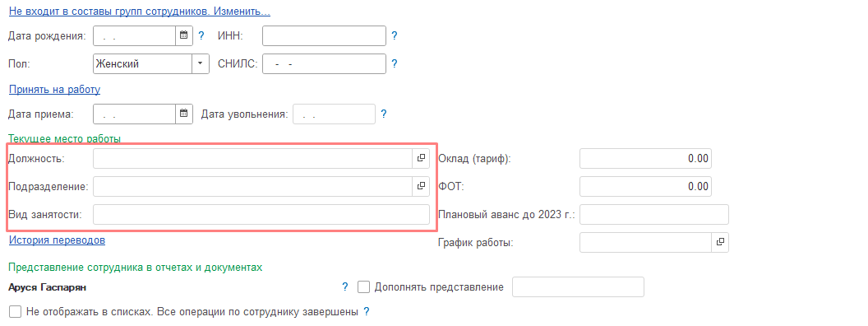Open selection dialog for Подразделение field

tap(422, 186)
